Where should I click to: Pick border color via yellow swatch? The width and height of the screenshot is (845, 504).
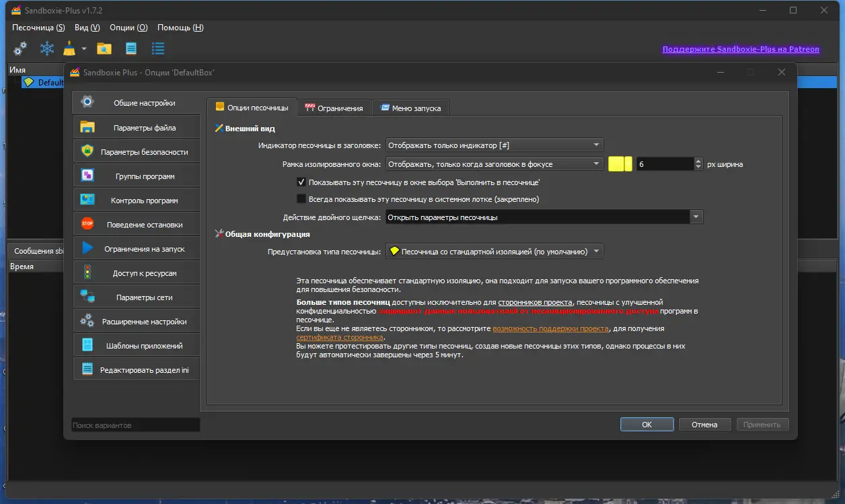point(620,164)
